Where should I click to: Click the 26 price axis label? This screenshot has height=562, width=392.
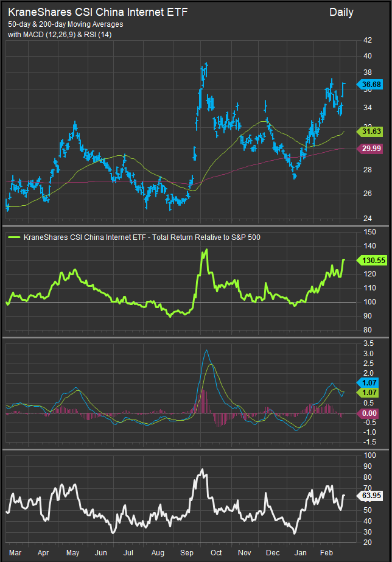click(x=368, y=194)
